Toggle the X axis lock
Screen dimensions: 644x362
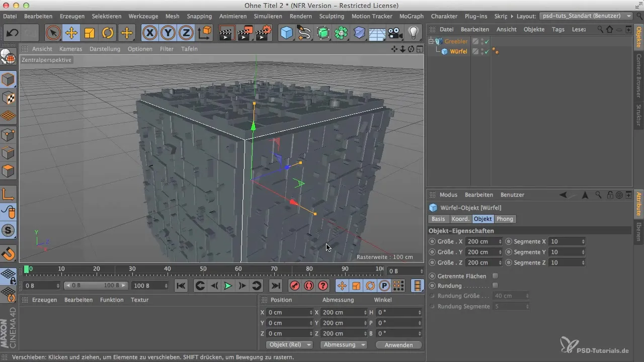pos(150,33)
